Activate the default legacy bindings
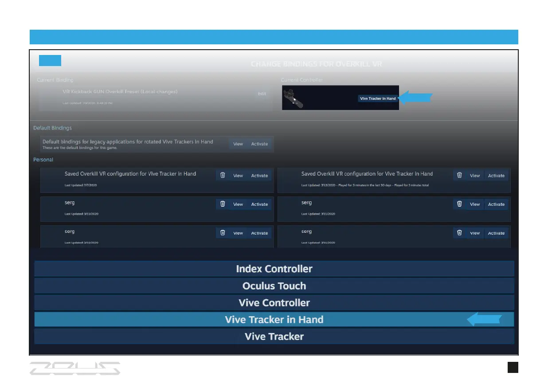This screenshot has height=392, width=548. (x=259, y=144)
